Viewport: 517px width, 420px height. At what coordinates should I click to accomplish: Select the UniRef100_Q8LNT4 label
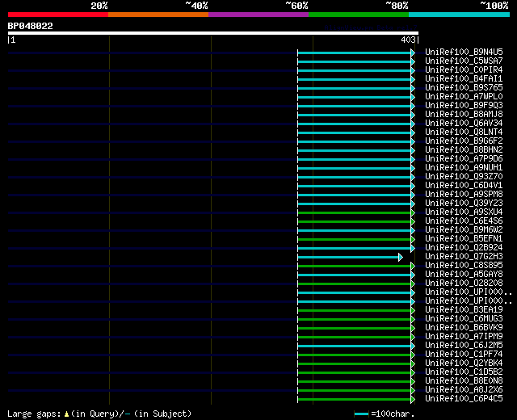click(x=464, y=132)
